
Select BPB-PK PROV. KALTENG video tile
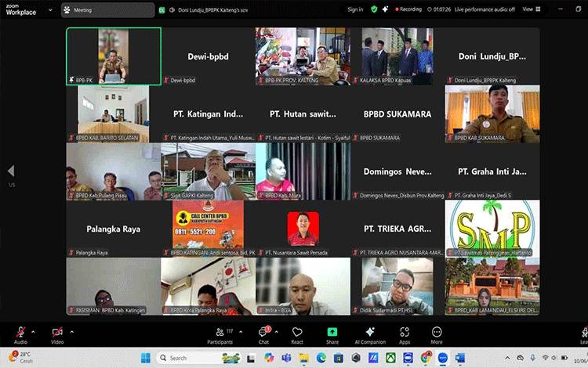tap(303, 56)
